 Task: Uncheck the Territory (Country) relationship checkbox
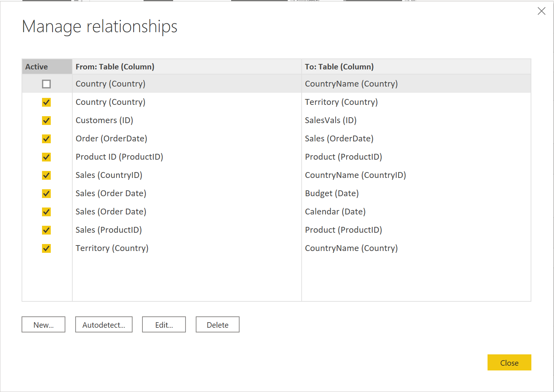coord(46,248)
